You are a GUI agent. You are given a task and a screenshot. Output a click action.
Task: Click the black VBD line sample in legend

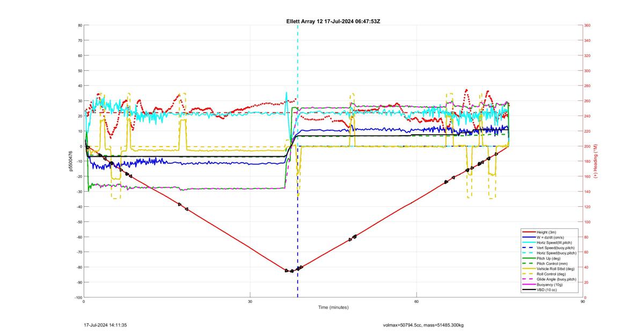(x=529, y=290)
